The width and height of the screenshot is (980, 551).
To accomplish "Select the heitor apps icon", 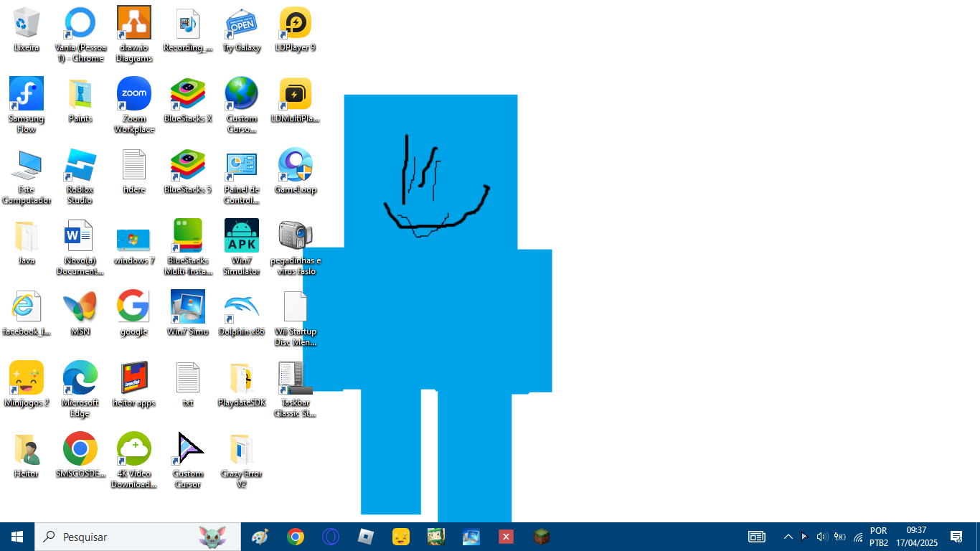I will click(134, 384).
